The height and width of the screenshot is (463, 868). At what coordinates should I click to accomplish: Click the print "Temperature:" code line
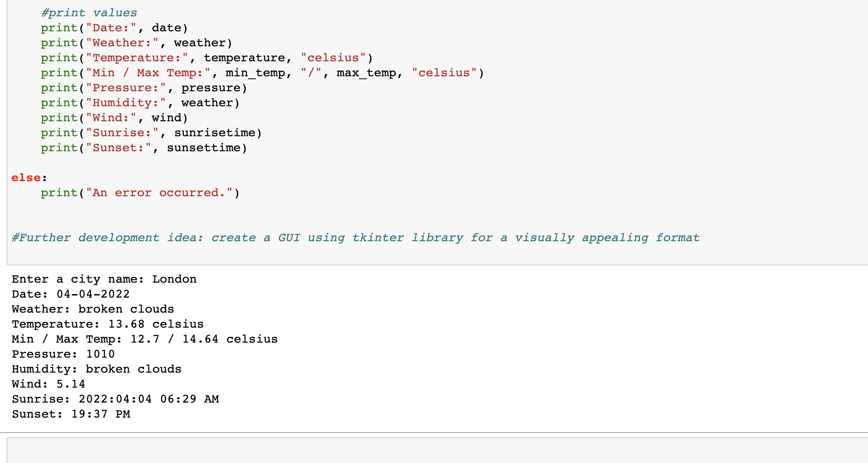207,58
